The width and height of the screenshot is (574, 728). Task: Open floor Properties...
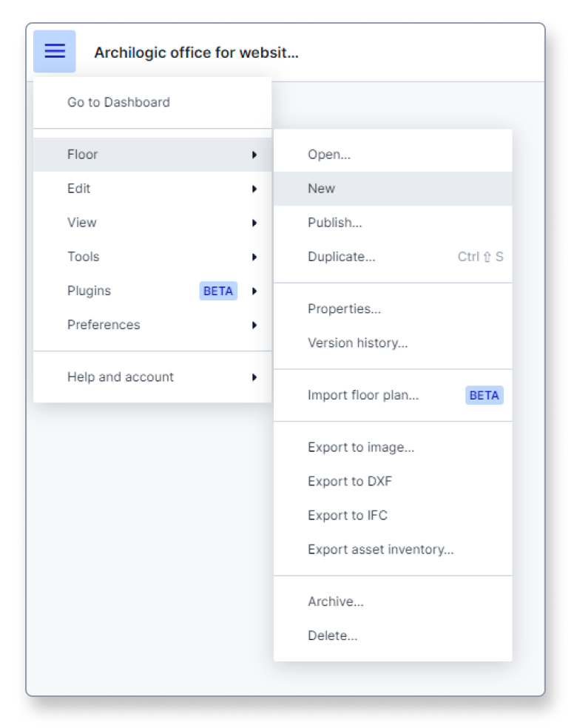[393, 309]
